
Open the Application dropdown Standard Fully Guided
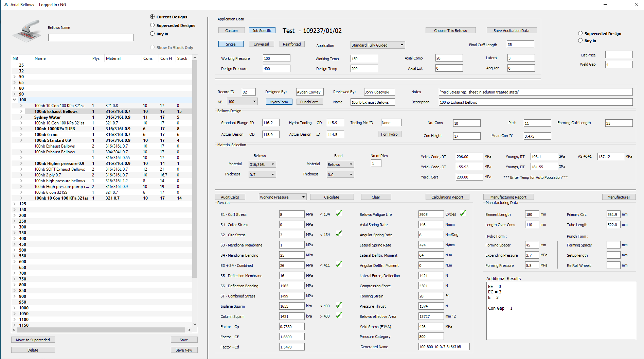(x=377, y=45)
